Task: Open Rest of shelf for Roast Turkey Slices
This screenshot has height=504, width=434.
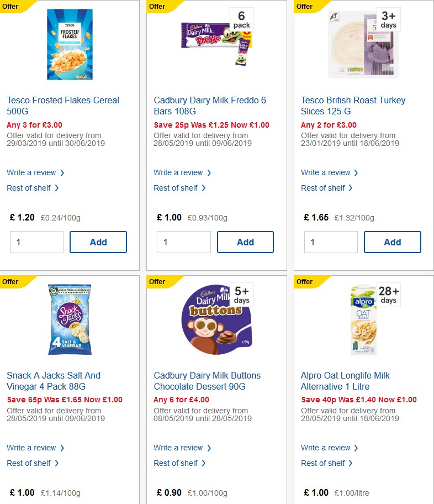Action: (x=323, y=188)
